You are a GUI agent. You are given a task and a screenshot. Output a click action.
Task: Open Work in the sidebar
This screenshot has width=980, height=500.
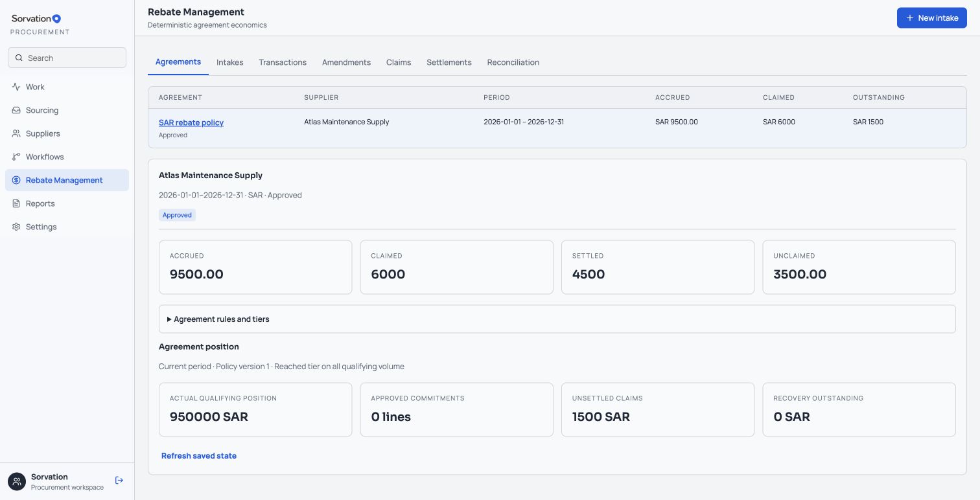[67, 87]
